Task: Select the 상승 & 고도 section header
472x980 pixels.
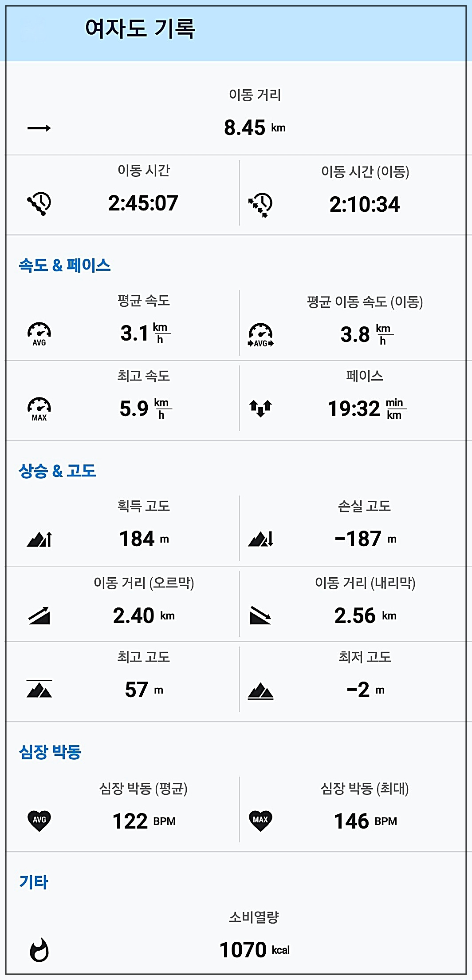Action: (57, 471)
